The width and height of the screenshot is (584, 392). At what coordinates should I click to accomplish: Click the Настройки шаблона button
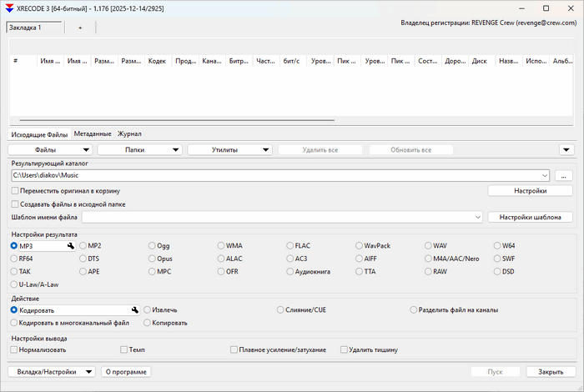(x=530, y=217)
